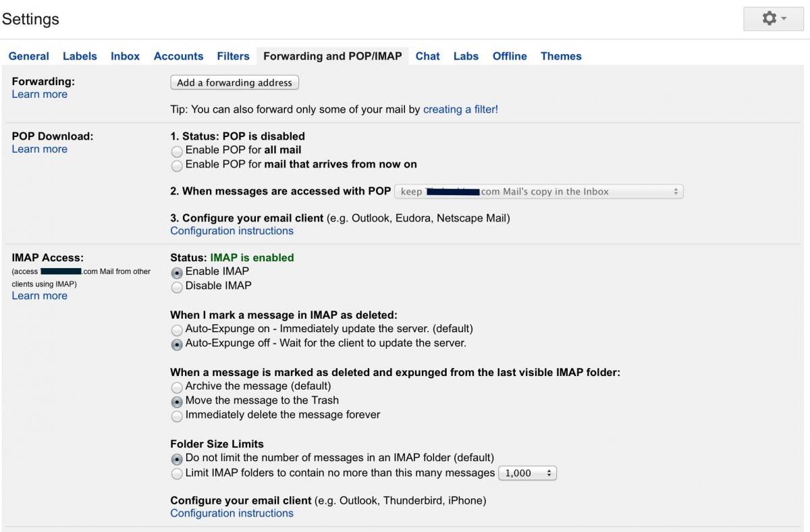
Task: Open the Themes settings tab
Action: click(561, 56)
